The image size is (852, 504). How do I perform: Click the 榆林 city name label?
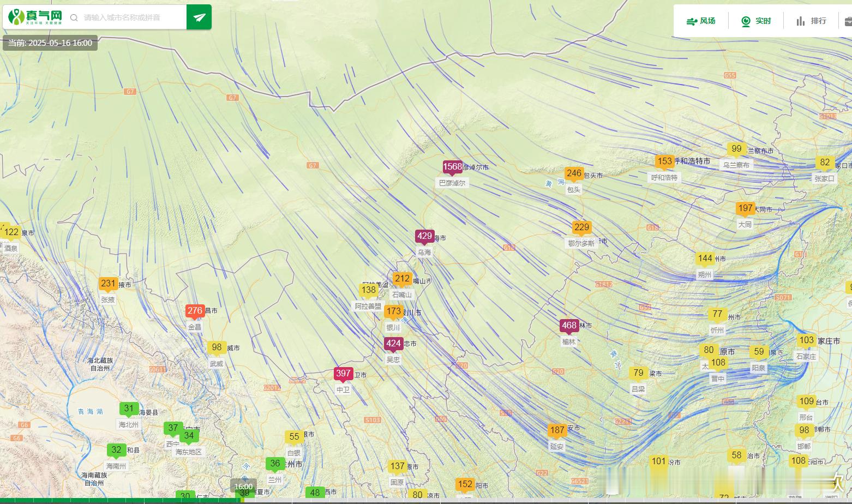[569, 342]
